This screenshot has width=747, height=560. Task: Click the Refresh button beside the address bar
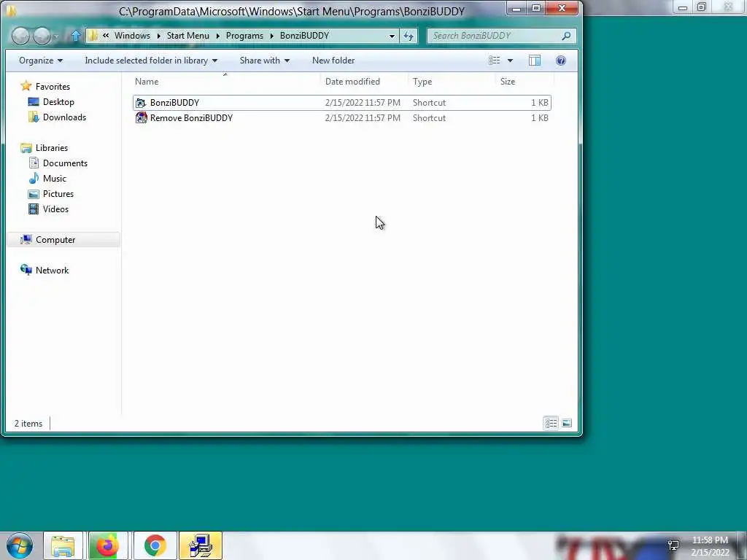coord(409,36)
